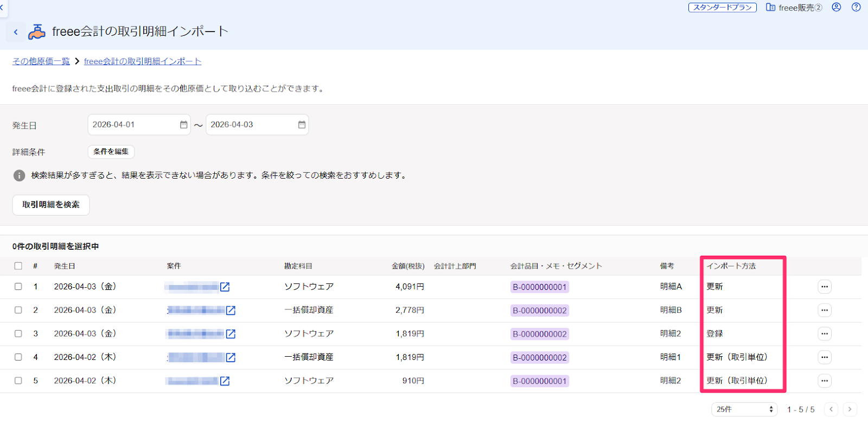Open the user account icon
The height and width of the screenshot is (430, 868).
coord(837,7)
